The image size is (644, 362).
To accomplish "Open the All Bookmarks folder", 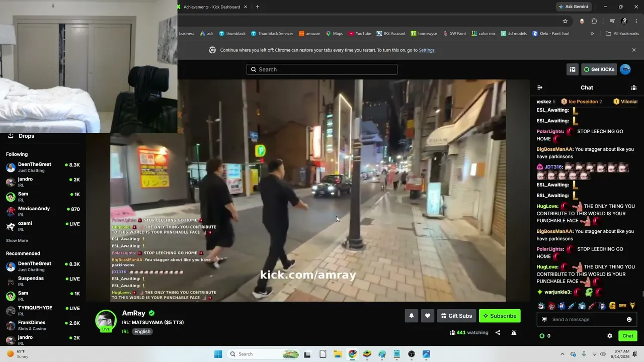I will tap(622, 34).
